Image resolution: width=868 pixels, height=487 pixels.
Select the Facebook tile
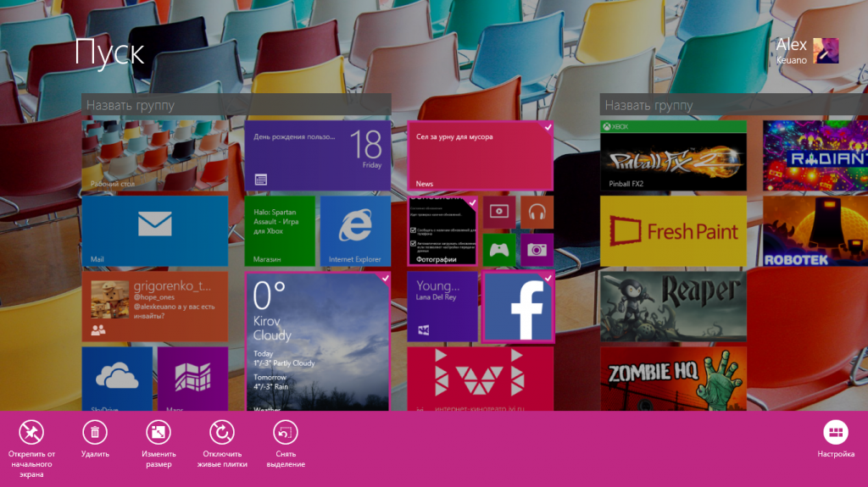tap(518, 307)
